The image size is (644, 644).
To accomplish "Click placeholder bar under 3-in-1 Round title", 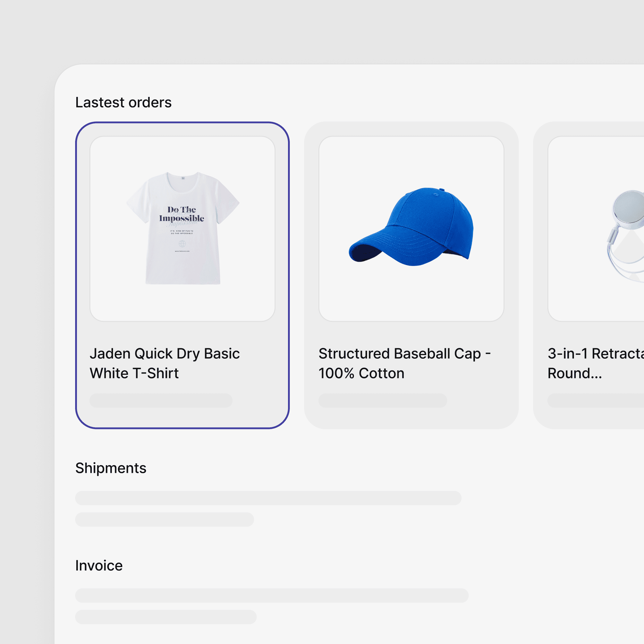I will point(596,400).
